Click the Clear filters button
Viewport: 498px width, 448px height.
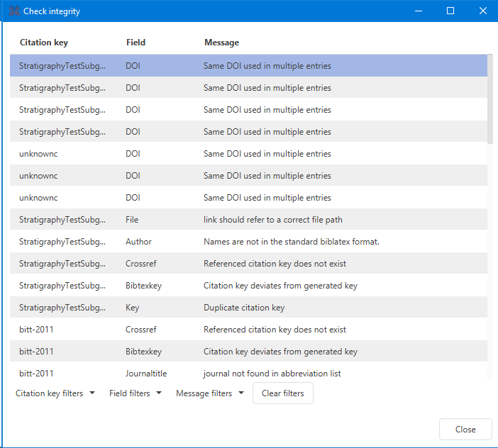click(x=282, y=393)
